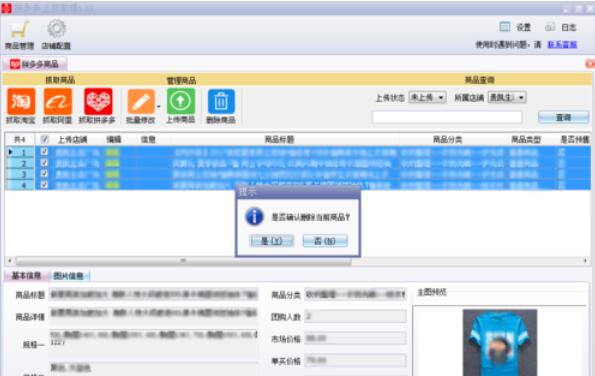Switch to the 拼多多商品 tab
The image size is (595, 376).
pos(35,64)
